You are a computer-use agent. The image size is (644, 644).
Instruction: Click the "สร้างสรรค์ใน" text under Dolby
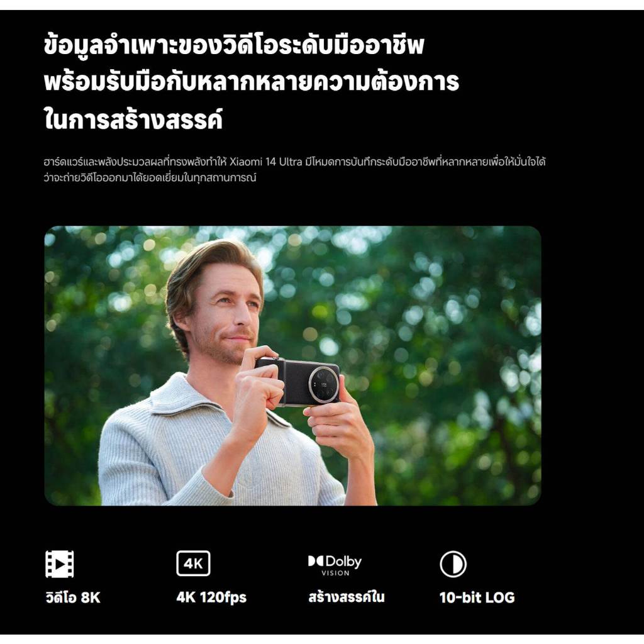click(347, 597)
